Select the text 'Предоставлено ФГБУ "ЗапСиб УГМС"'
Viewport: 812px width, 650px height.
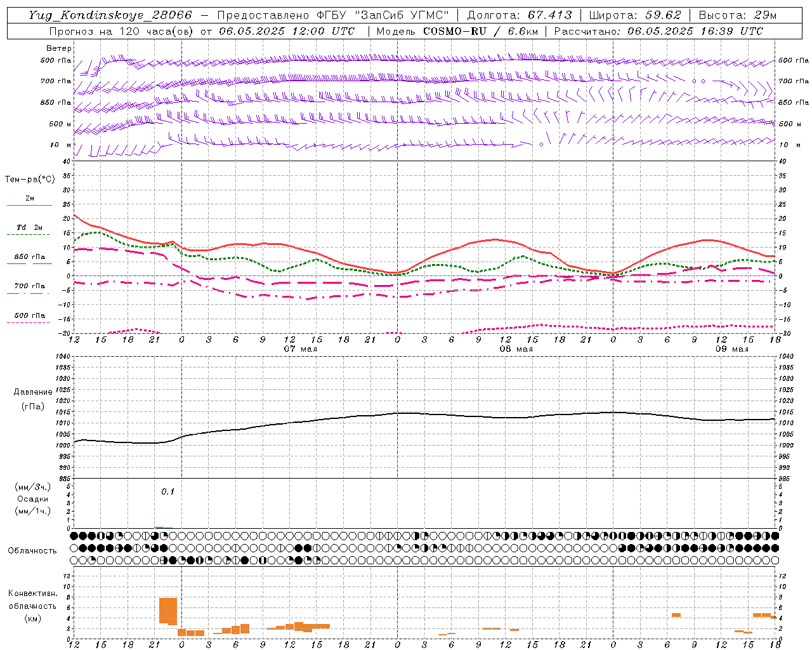click(x=333, y=15)
